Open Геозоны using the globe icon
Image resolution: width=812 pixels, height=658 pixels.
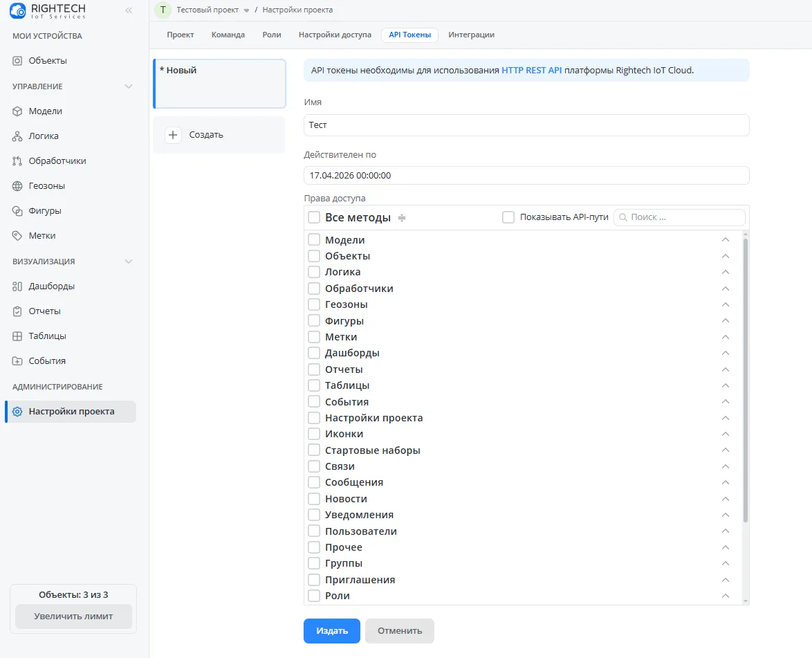click(x=18, y=186)
